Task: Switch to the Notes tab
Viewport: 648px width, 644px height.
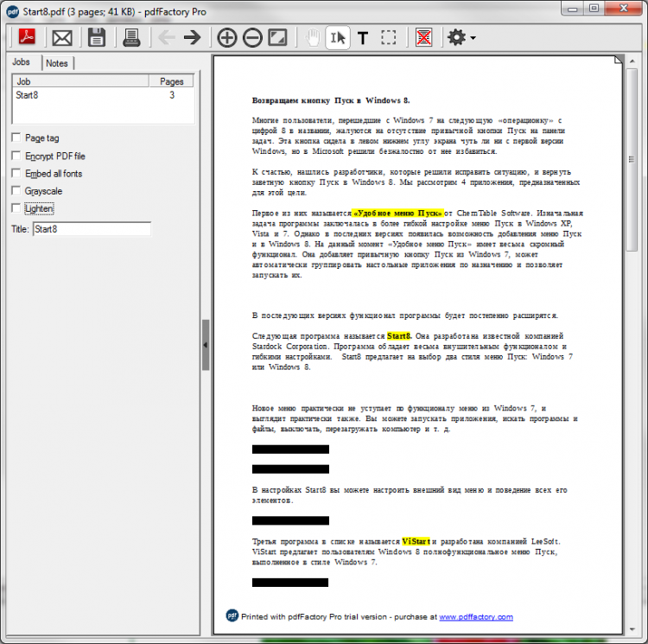Action: pyautogui.click(x=57, y=63)
